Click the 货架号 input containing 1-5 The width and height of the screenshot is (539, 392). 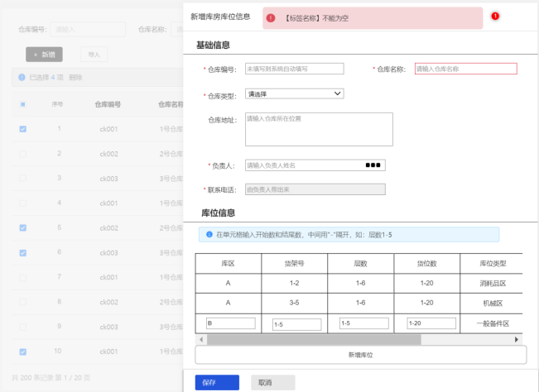tap(297, 324)
